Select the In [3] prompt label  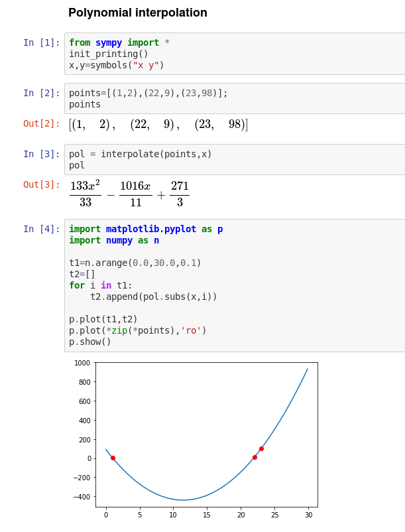[x=41, y=154]
